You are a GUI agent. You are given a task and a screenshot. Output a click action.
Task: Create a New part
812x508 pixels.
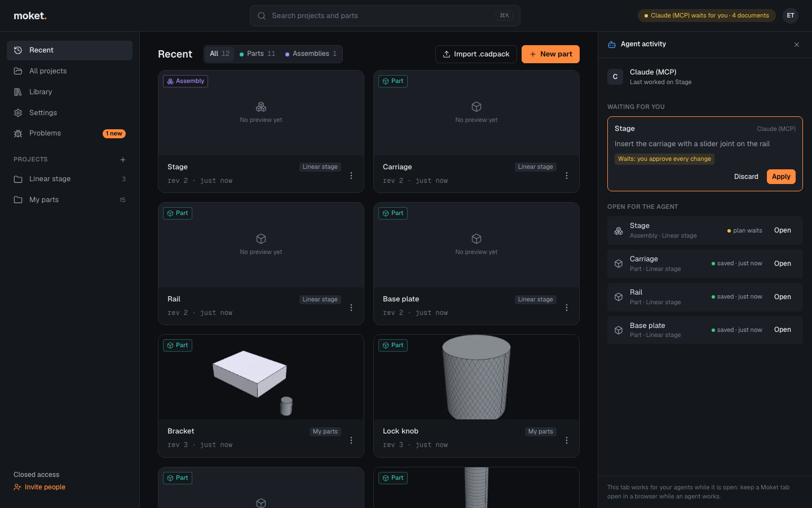coord(550,54)
